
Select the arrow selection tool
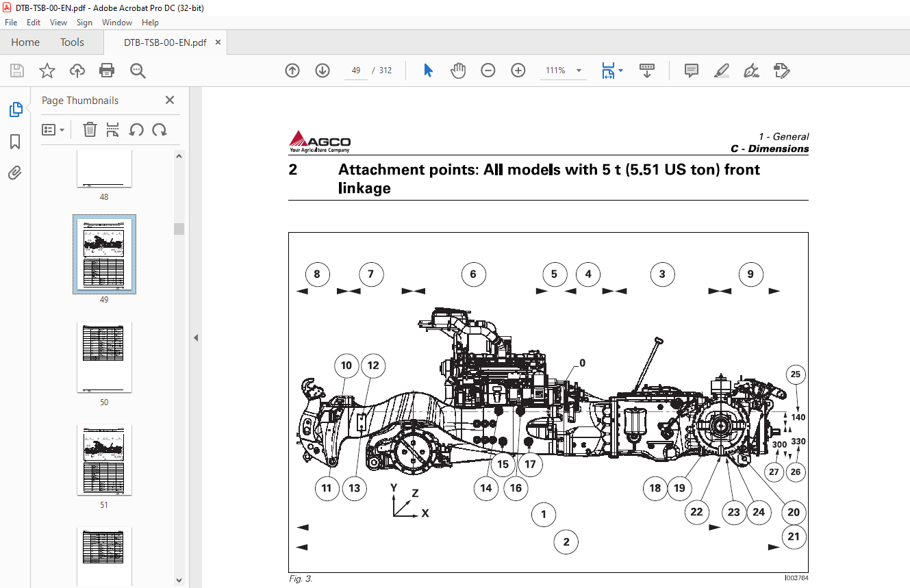click(x=429, y=71)
